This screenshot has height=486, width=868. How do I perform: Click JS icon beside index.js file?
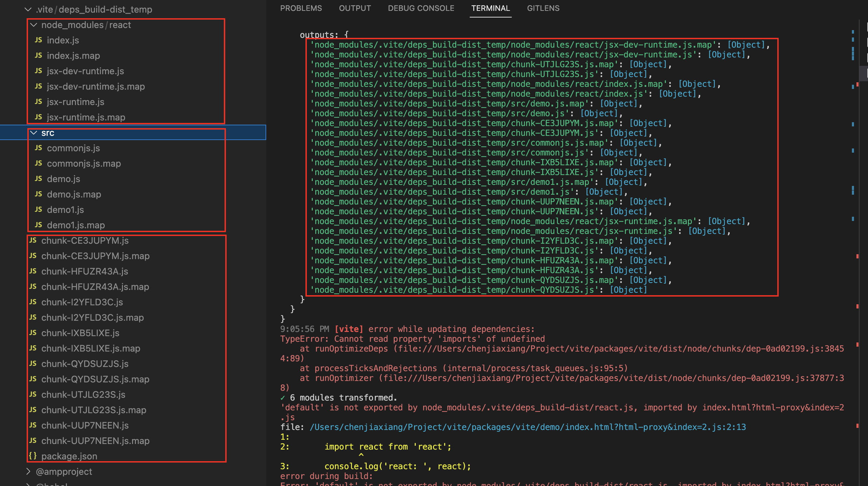tap(38, 40)
